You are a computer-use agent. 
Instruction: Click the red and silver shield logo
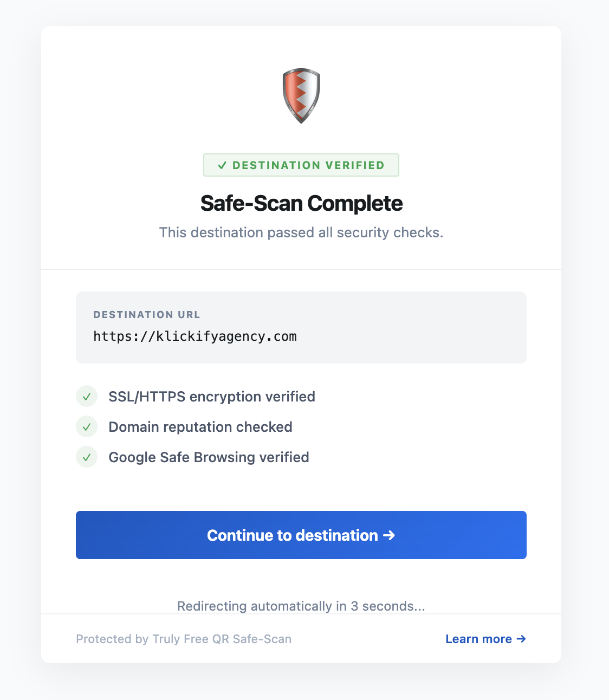[301, 95]
